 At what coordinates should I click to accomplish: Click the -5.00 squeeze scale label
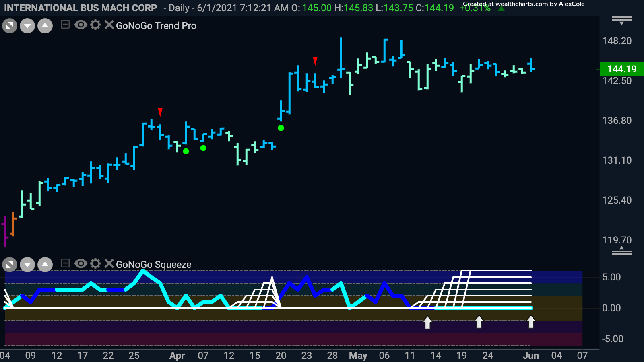[x=613, y=339]
